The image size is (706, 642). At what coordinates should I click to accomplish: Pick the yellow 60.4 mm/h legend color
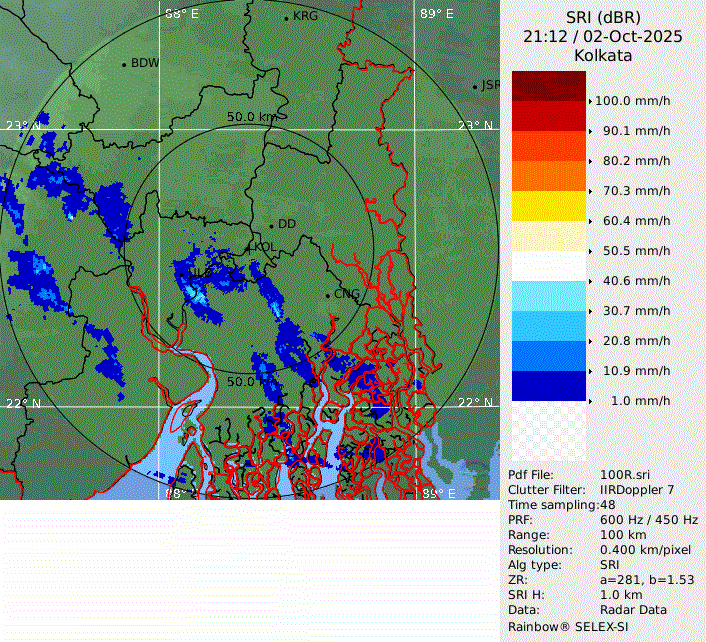click(x=549, y=206)
